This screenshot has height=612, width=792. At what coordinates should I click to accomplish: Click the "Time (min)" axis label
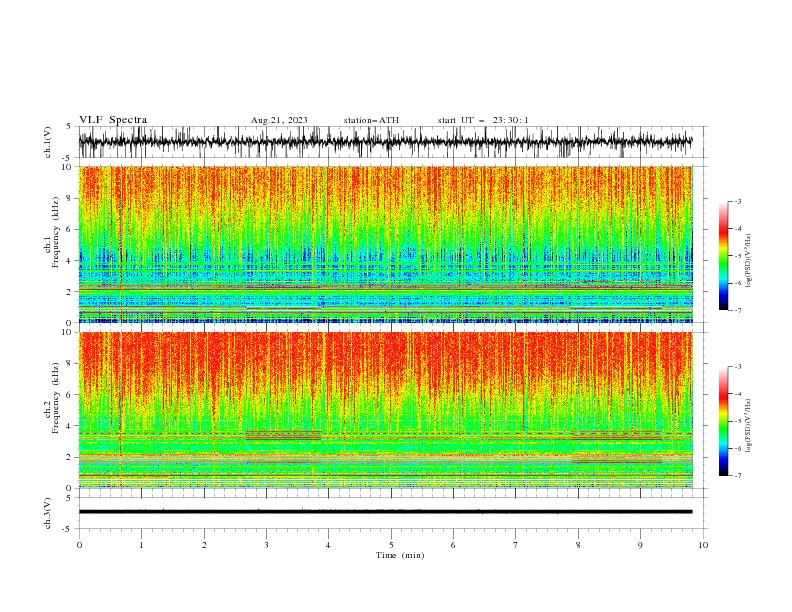tap(400, 555)
